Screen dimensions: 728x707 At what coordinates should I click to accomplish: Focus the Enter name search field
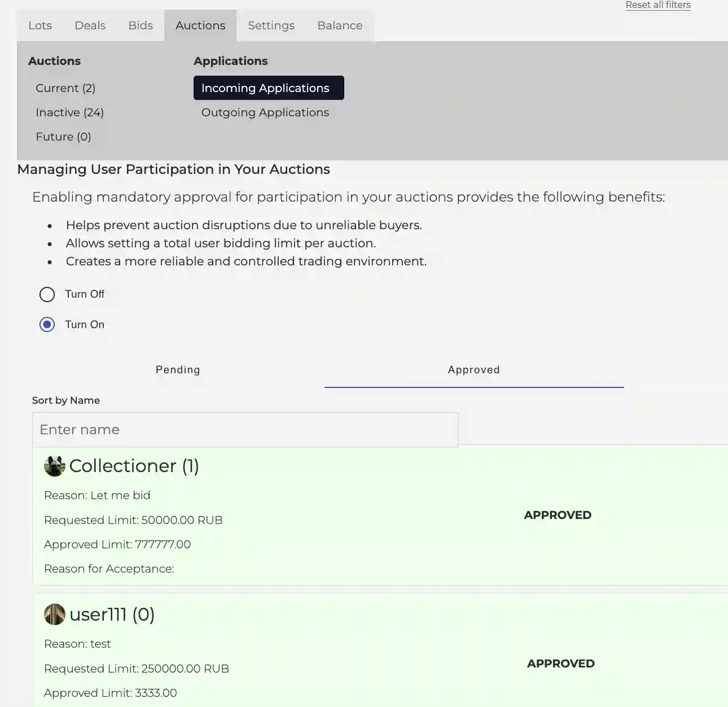[x=245, y=430]
